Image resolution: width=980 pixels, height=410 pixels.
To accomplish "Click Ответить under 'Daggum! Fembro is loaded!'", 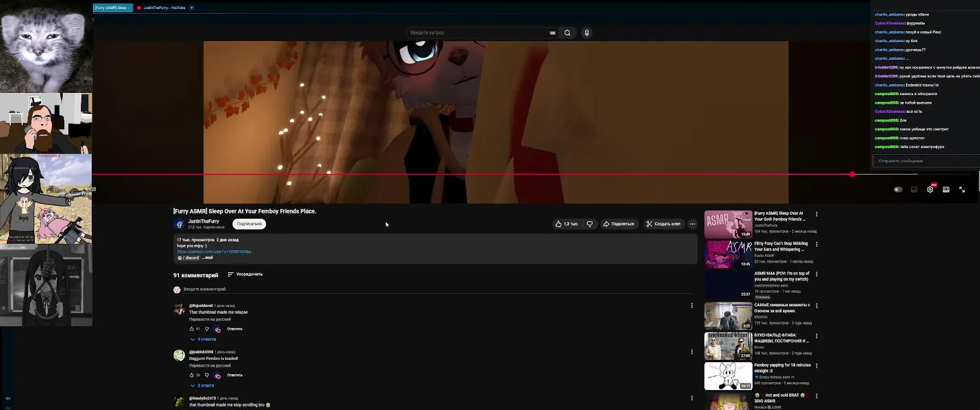I will point(235,375).
